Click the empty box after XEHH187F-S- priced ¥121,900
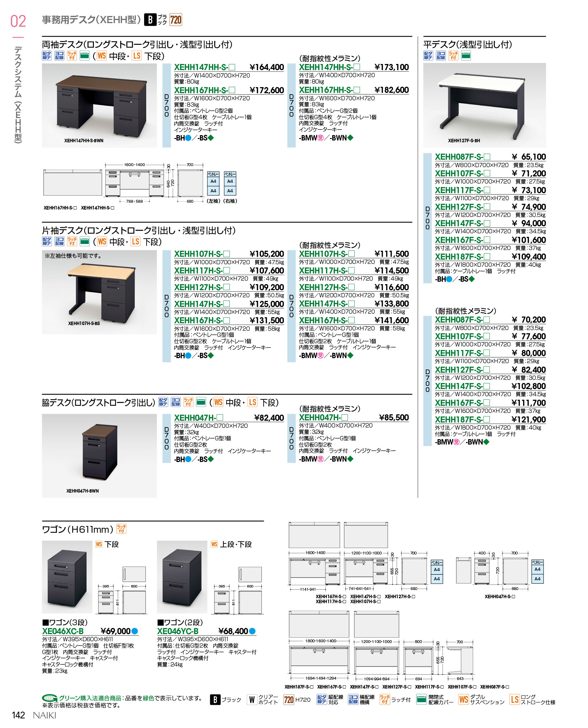Image resolution: width=588 pixels, height=728 pixels. (487, 419)
